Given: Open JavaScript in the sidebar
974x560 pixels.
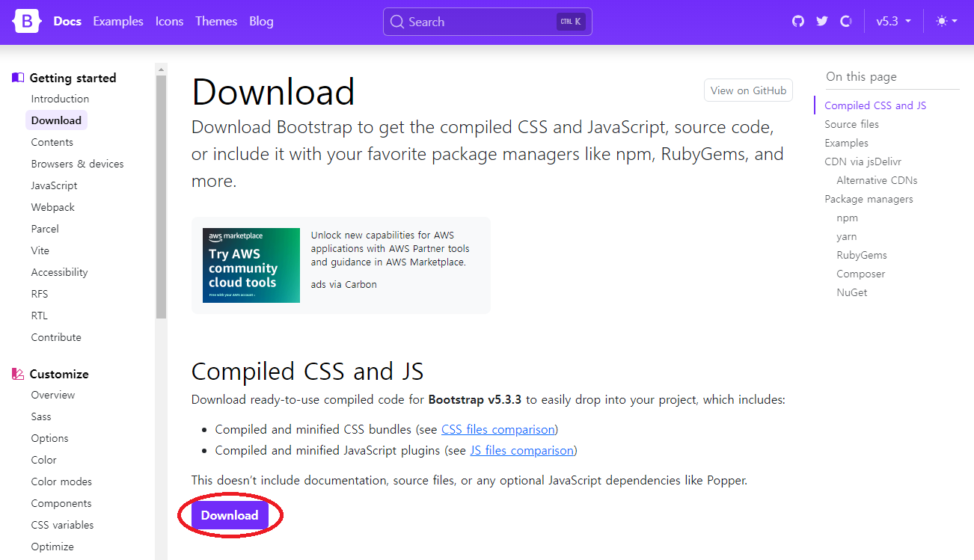Looking at the screenshot, I should pyautogui.click(x=54, y=185).
